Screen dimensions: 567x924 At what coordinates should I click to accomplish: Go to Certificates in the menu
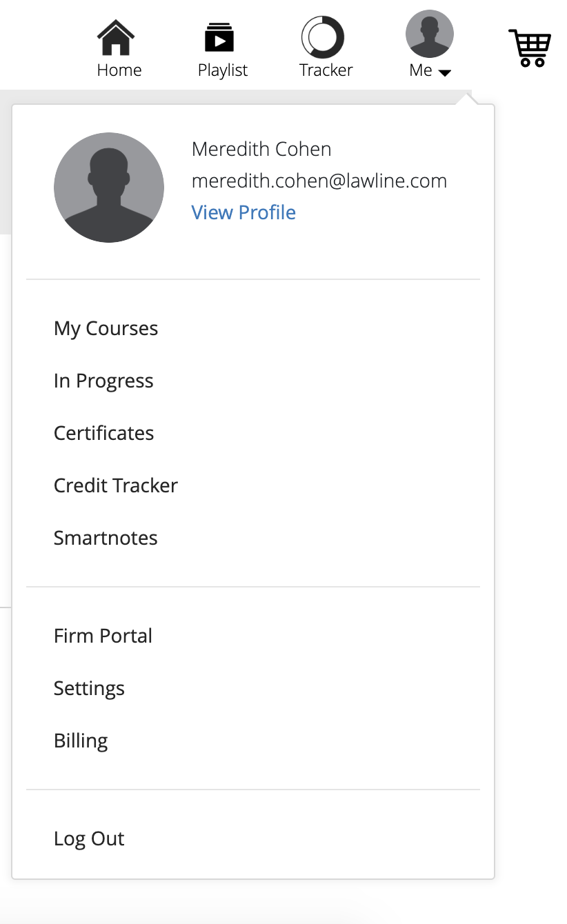pos(103,433)
